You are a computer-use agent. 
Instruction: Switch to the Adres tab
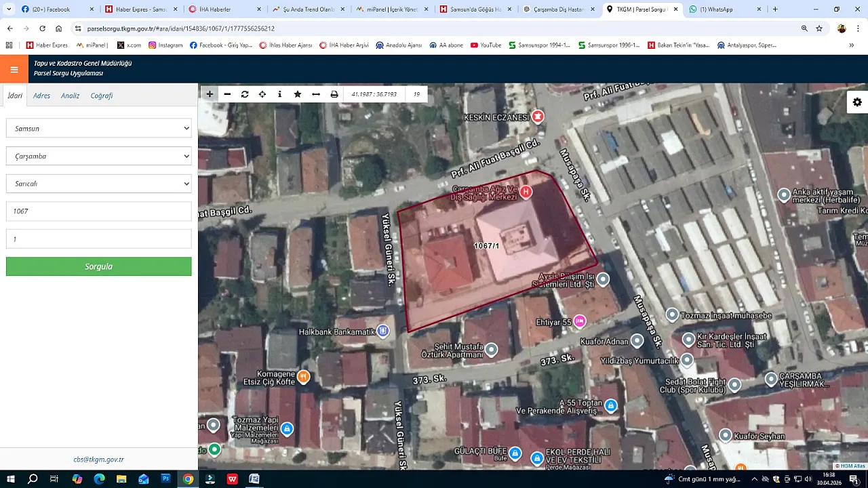click(41, 96)
